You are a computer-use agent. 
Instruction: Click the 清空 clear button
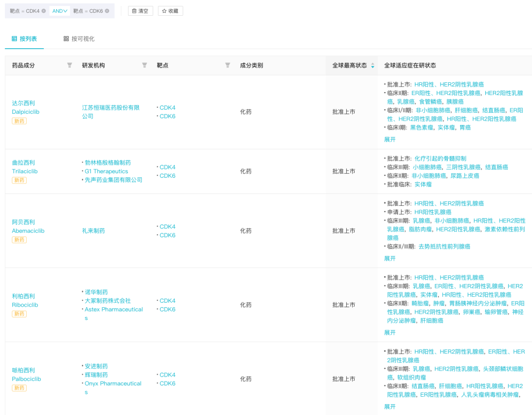click(x=140, y=11)
